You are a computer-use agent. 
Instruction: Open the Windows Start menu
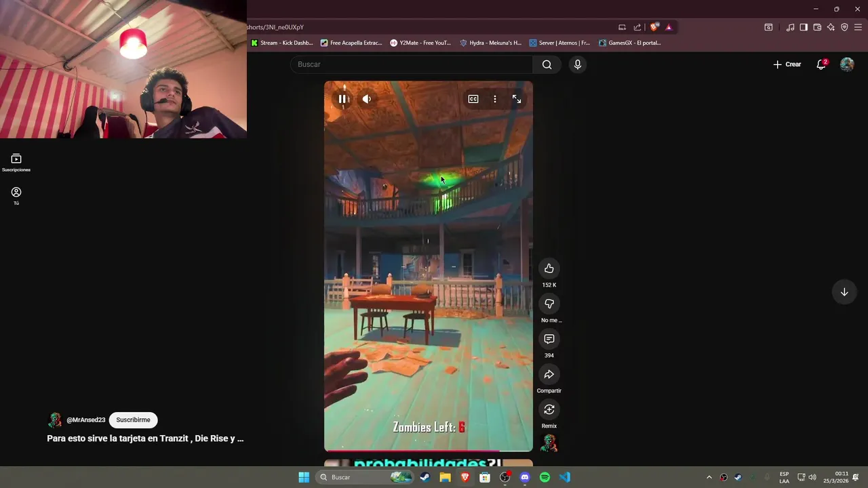304,477
